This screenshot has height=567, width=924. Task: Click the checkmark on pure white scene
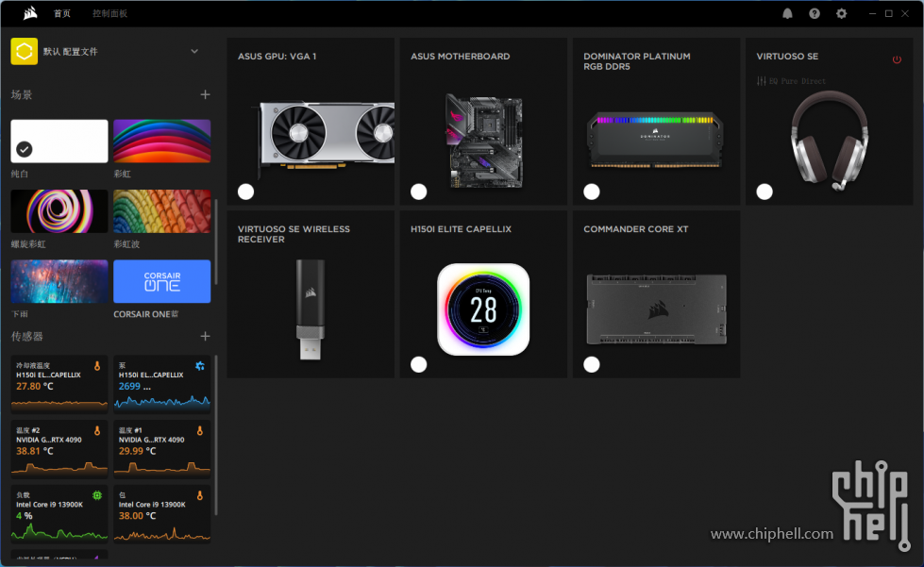(25, 150)
